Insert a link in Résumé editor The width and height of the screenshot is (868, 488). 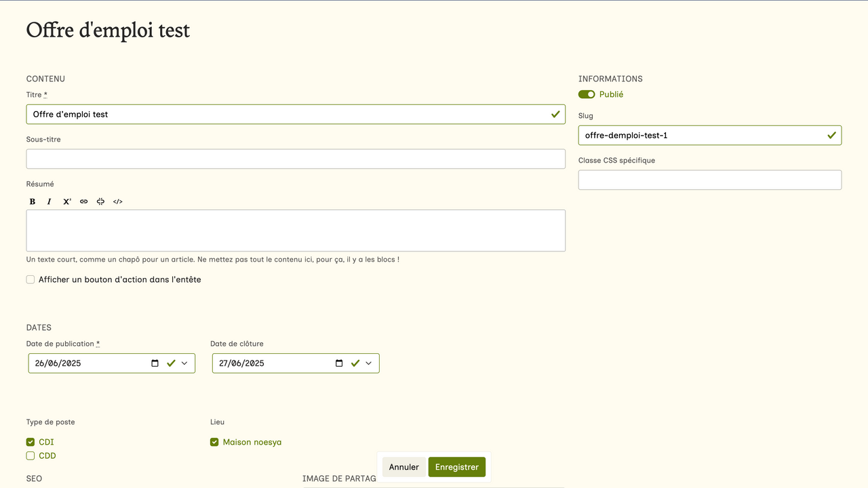pyautogui.click(x=83, y=201)
